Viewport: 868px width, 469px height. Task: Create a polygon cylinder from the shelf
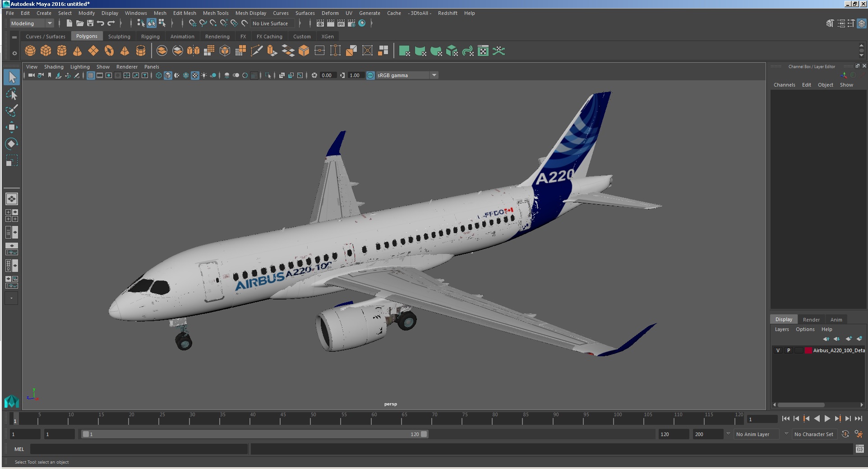point(62,51)
